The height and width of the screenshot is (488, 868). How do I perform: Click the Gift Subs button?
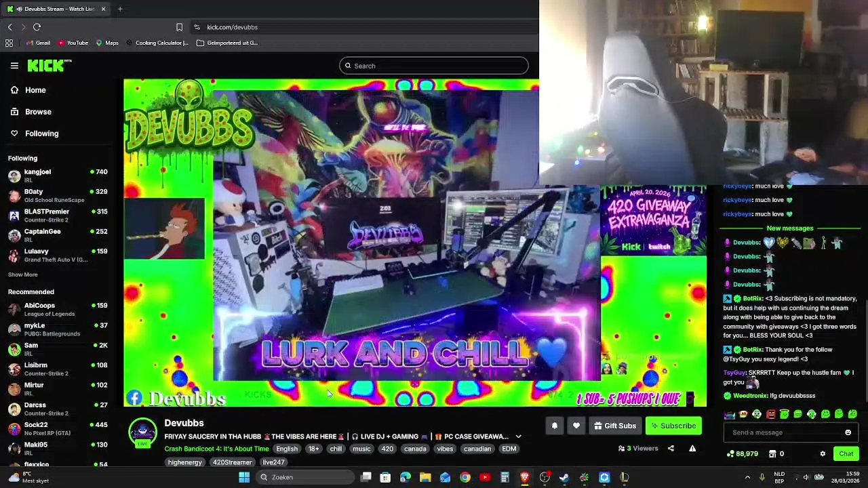click(615, 426)
